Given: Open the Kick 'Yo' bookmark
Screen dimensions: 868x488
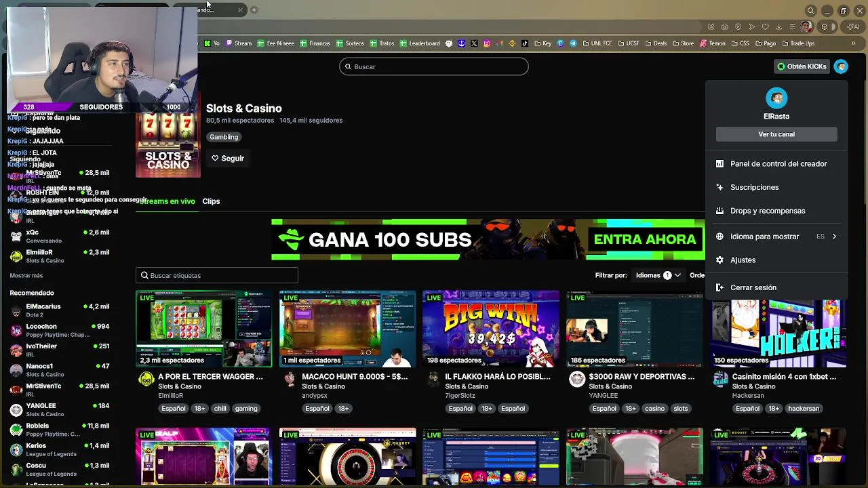Looking at the screenshot, I should point(212,43).
